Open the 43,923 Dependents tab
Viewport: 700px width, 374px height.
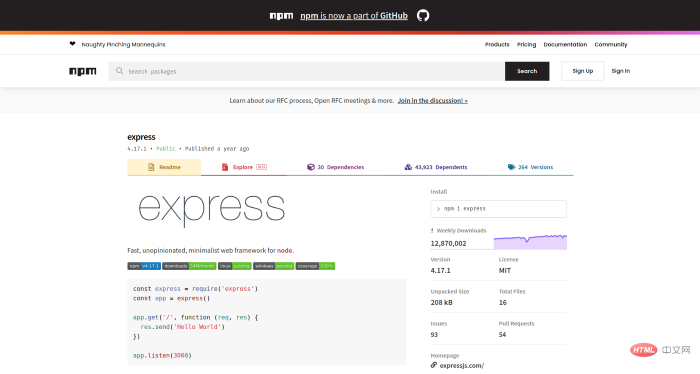coord(436,167)
